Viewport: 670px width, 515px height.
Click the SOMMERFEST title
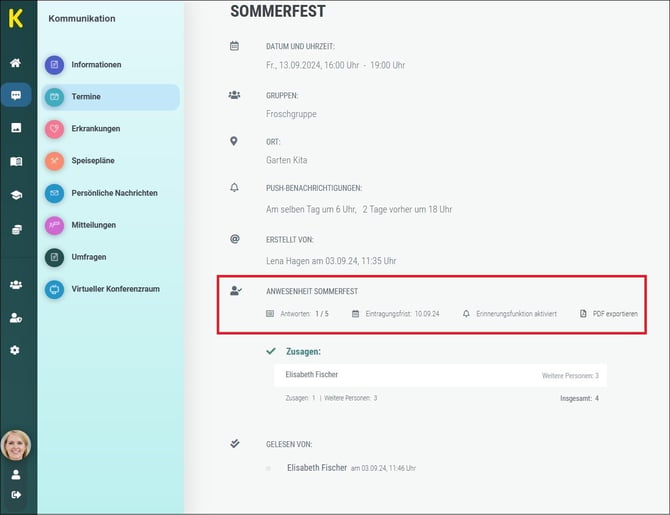278,11
